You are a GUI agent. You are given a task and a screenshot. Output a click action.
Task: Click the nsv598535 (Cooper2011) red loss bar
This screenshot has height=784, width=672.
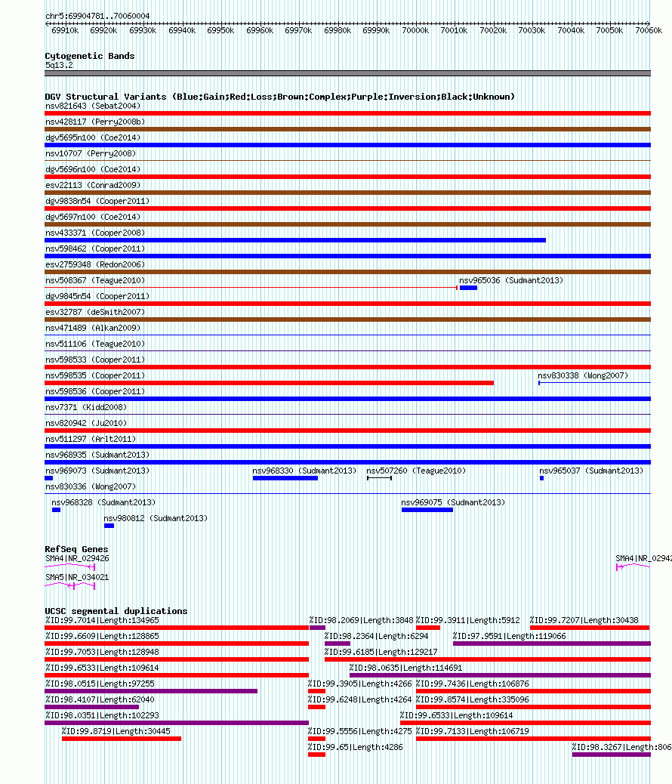pyautogui.click(x=269, y=383)
